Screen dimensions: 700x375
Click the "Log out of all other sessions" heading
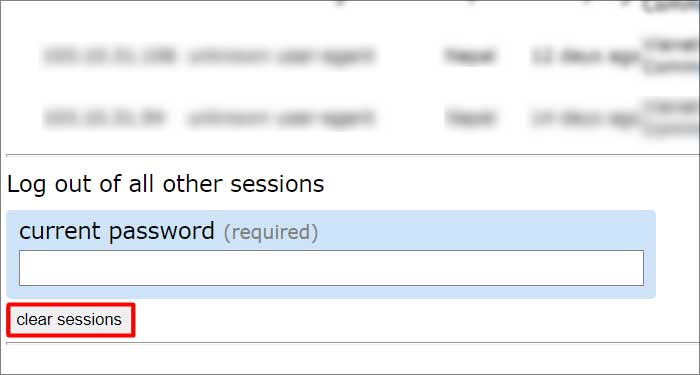[166, 184]
